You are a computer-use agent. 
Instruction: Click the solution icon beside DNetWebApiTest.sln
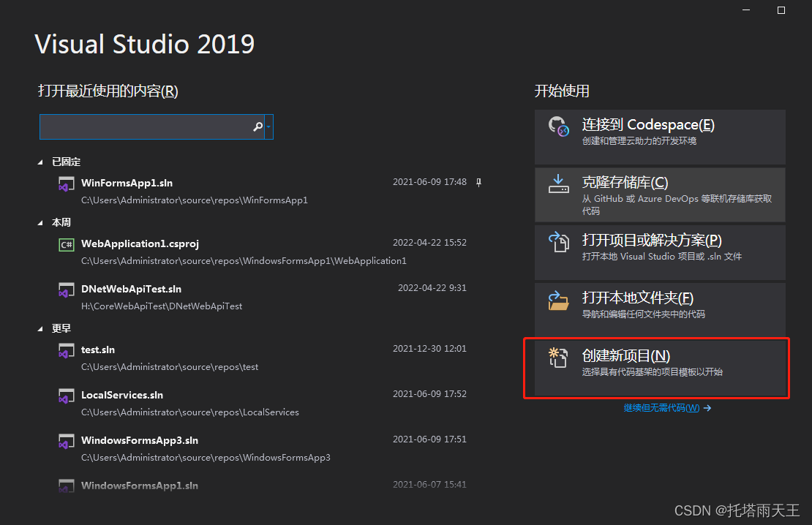pyautogui.click(x=66, y=290)
